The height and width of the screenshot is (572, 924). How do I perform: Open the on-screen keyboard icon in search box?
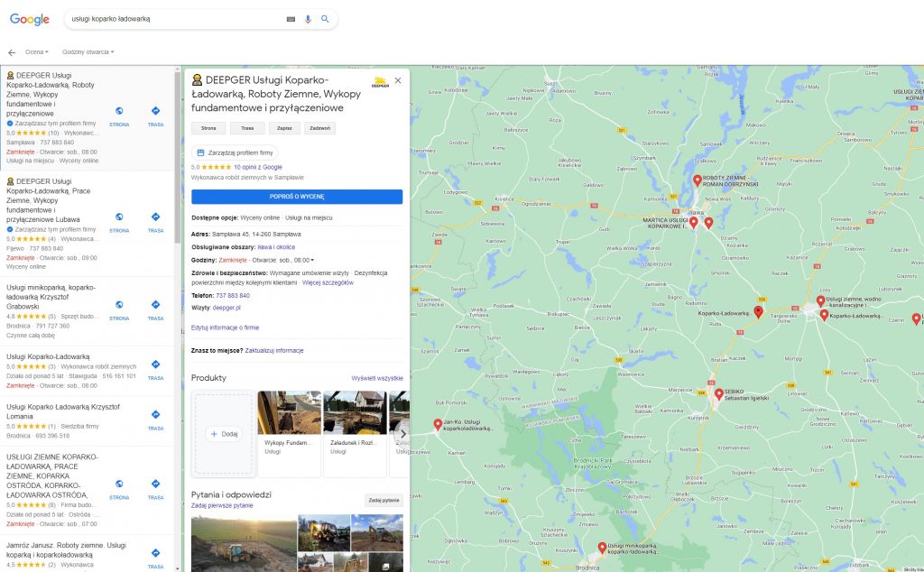point(291,19)
